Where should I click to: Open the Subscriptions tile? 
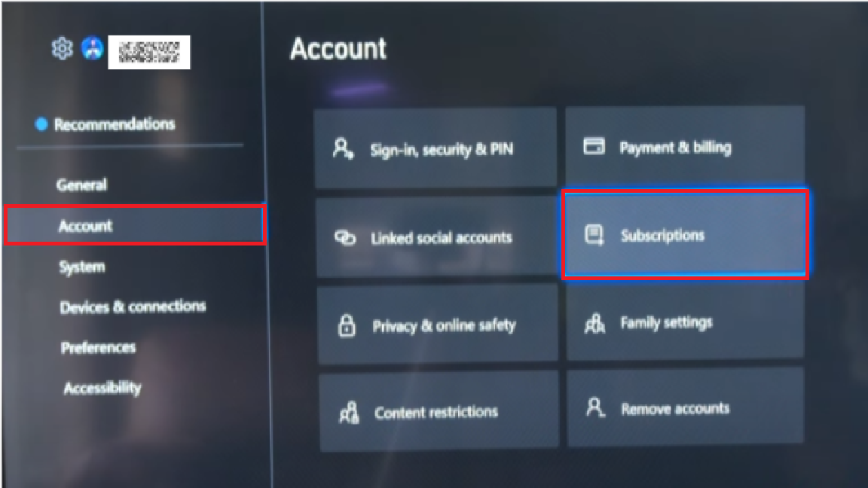coord(686,235)
